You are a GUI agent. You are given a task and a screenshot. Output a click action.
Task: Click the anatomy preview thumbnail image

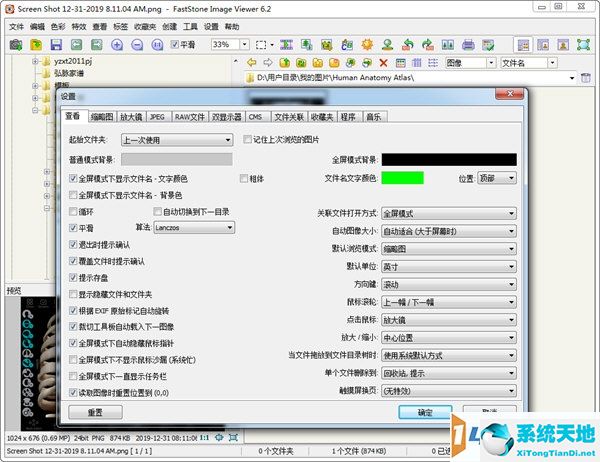click(x=38, y=364)
